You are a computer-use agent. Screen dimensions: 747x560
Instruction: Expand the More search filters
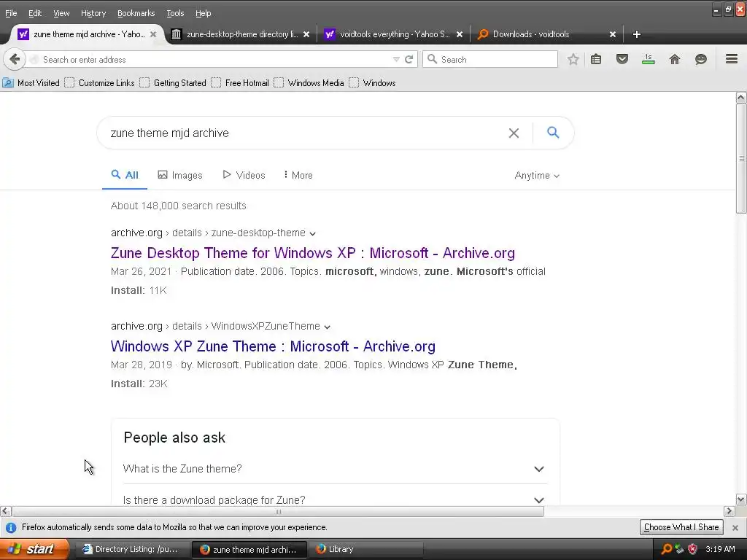[298, 175]
